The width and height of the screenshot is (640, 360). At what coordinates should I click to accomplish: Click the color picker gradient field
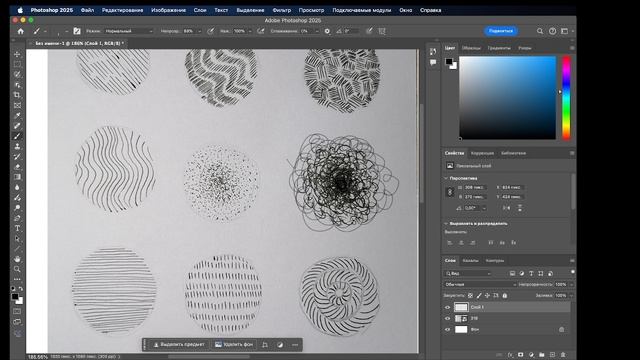(508, 98)
